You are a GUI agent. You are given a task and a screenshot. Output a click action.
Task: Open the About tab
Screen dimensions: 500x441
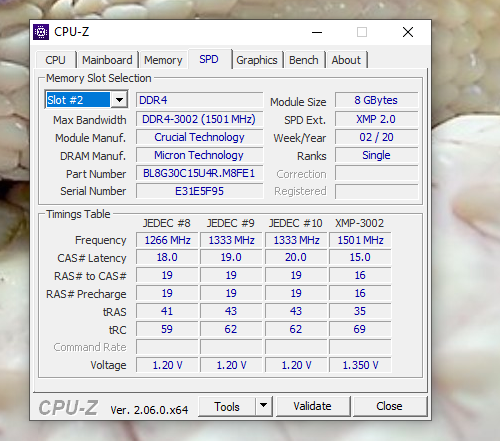[x=346, y=60]
